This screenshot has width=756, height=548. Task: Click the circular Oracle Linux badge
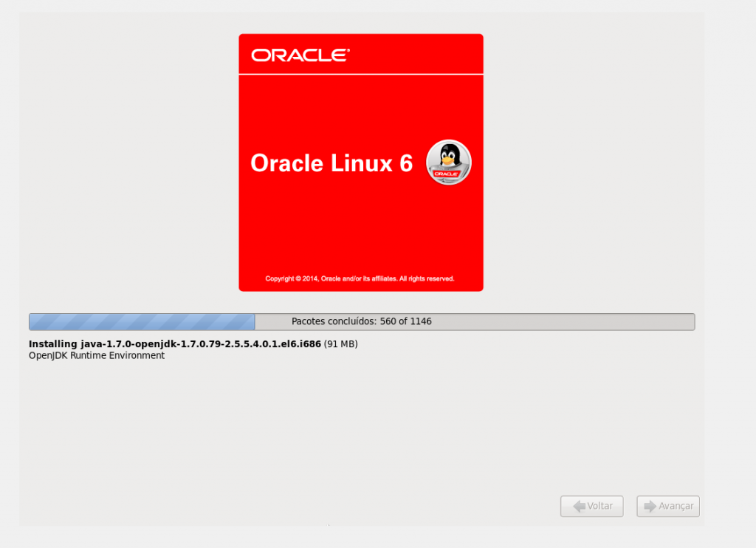[448, 162]
